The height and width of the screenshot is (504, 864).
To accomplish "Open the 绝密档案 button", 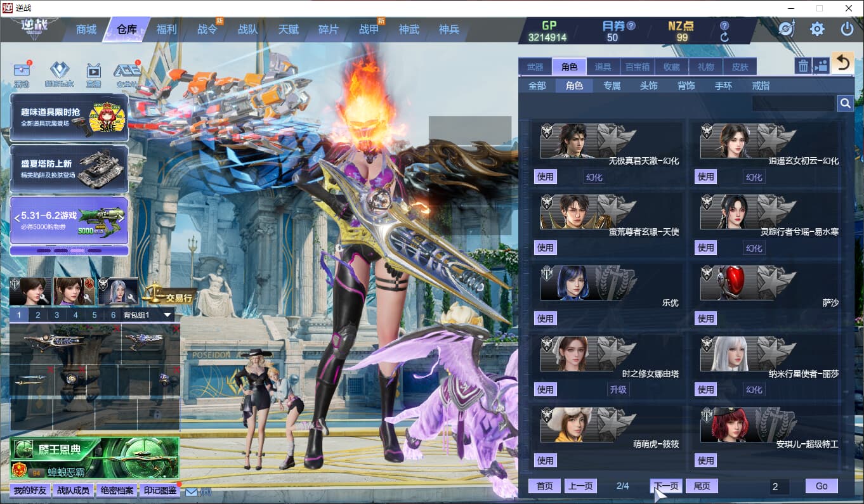I will 117,490.
